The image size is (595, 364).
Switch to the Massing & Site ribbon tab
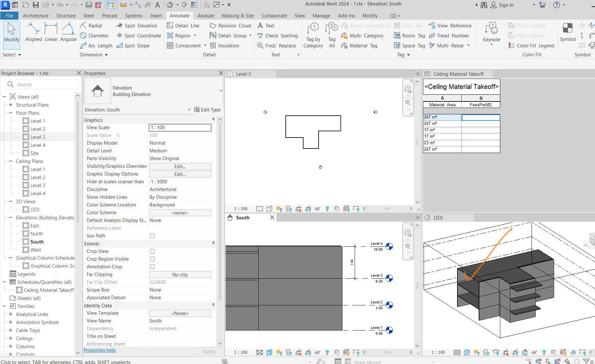[237, 15]
